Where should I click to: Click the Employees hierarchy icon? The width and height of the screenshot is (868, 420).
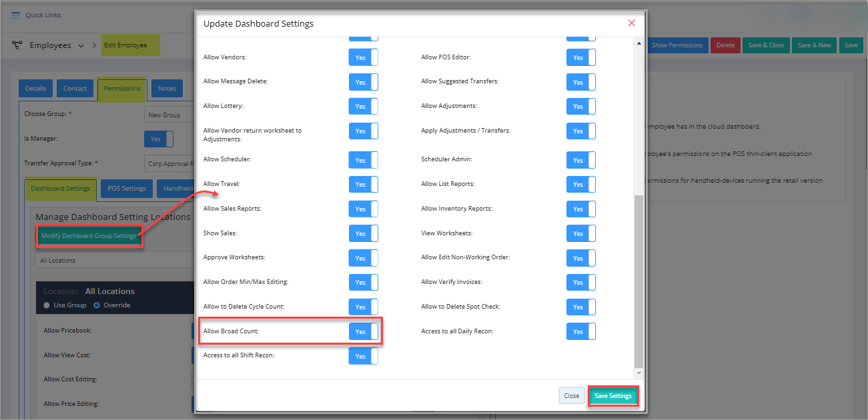coord(18,45)
